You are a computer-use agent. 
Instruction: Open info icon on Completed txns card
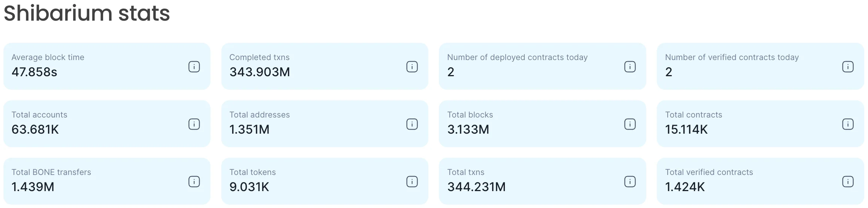coord(412,67)
